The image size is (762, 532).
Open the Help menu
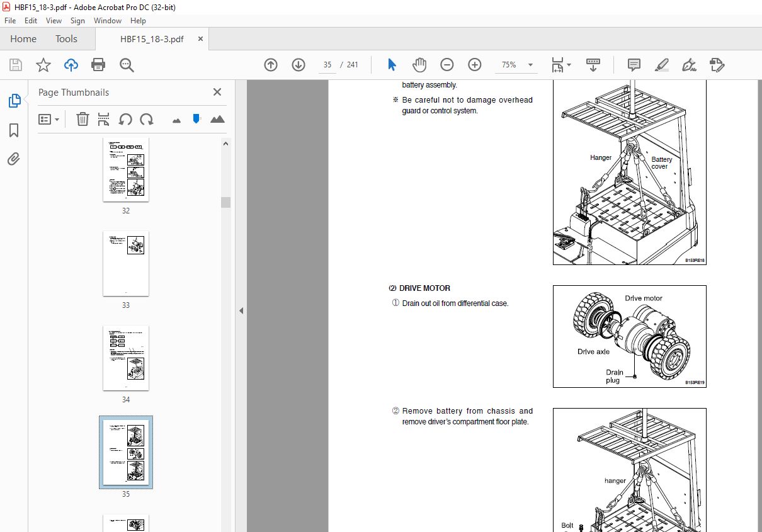[138, 21]
